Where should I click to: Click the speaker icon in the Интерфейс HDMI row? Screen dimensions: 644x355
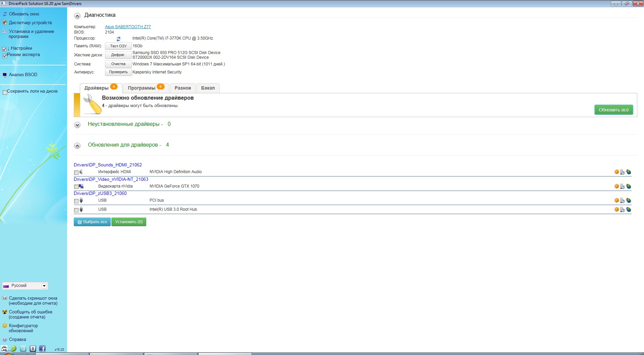81,172
